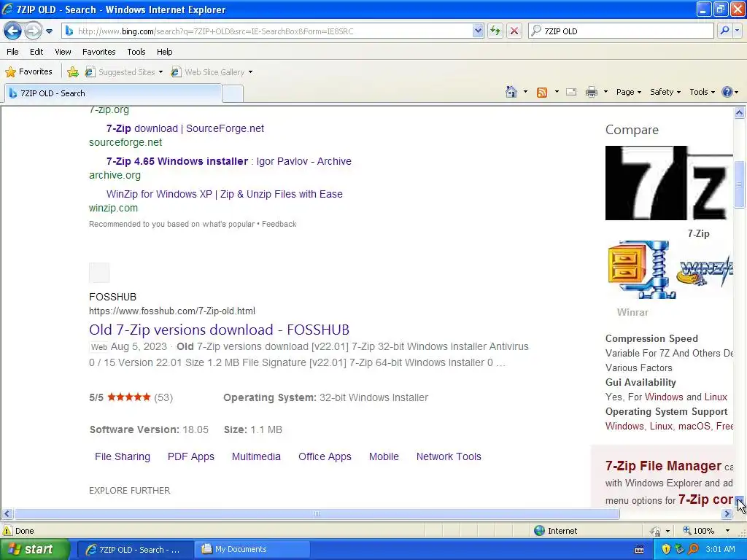The width and height of the screenshot is (747, 560).
Task: Open 7-Zip 4.65 Windows installer link
Action: pyautogui.click(x=228, y=161)
